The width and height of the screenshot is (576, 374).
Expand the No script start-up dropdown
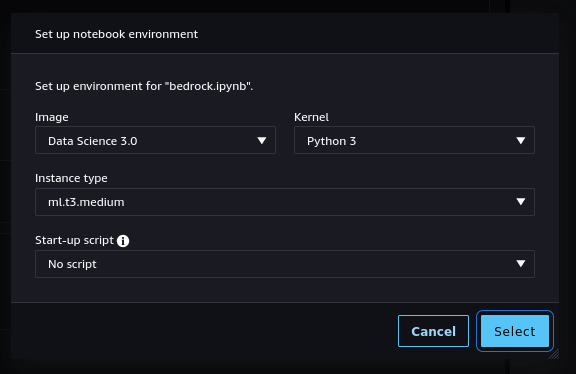coord(285,264)
